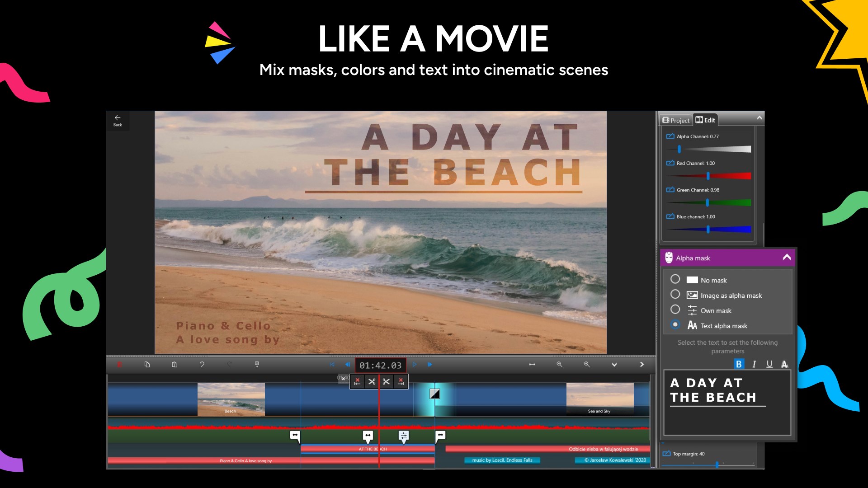The height and width of the screenshot is (488, 868).
Task: Click inside the A DAY AT THE BEACH text box
Action: 727,403
